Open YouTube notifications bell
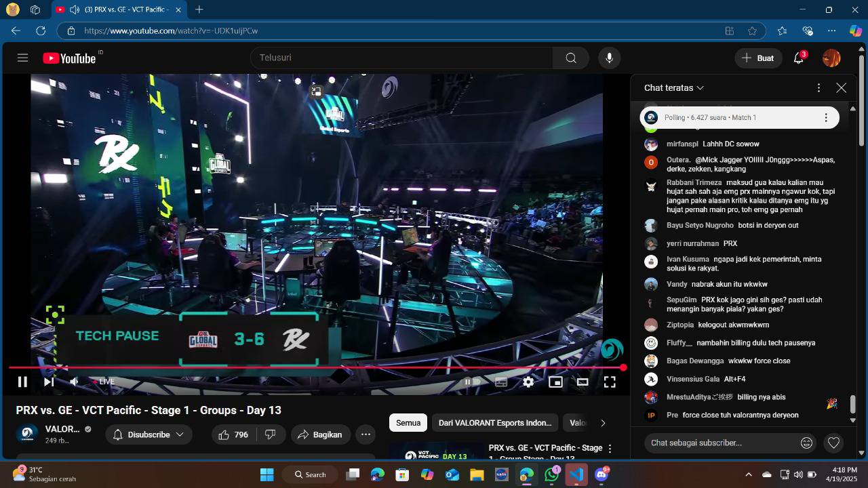The width and height of the screenshot is (868, 488). pos(799,58)
